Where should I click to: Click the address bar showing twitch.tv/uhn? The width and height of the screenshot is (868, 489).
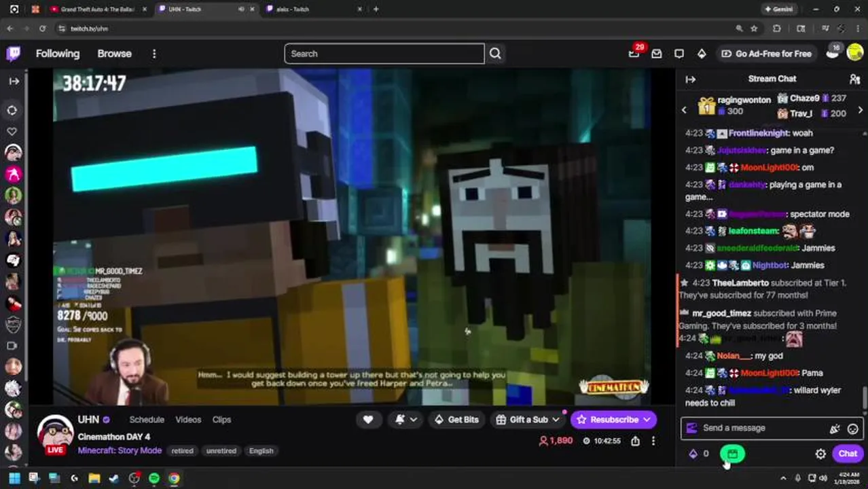pyautogui.click(x=394, y=29)
